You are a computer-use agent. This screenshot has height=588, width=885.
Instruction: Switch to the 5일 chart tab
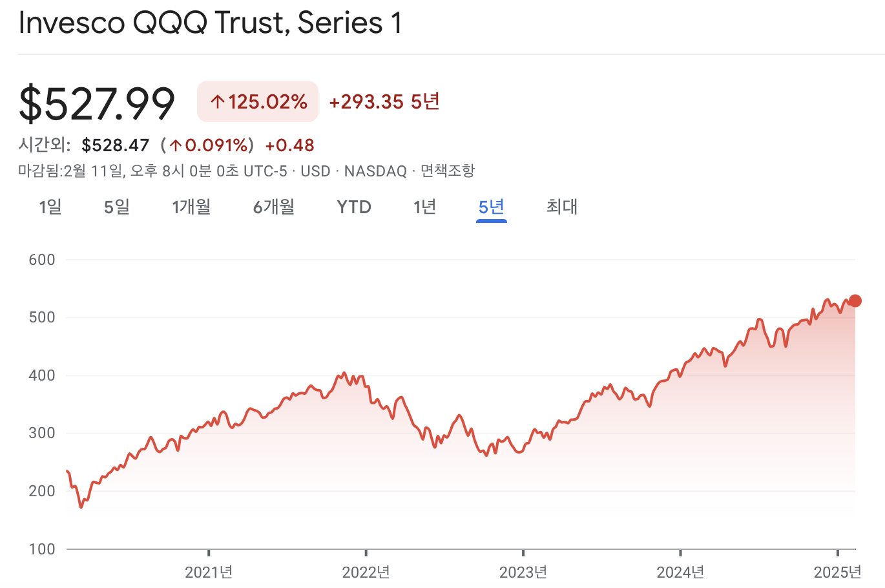click(x=117, y=207)
